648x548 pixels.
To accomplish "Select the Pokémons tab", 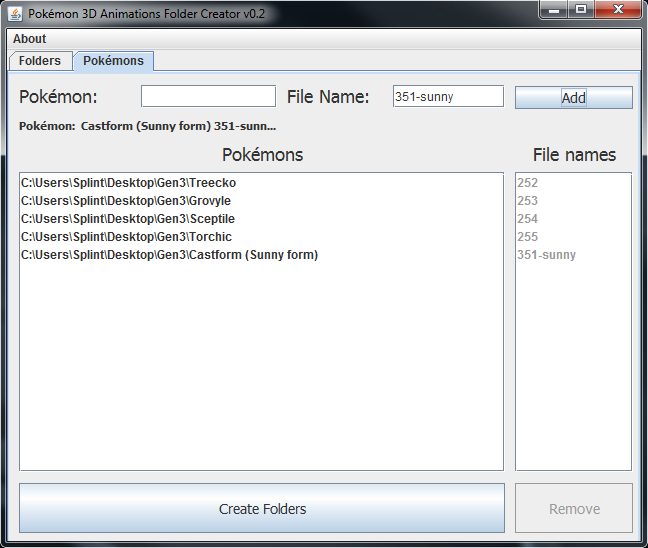I will click(x=113, y=61).
